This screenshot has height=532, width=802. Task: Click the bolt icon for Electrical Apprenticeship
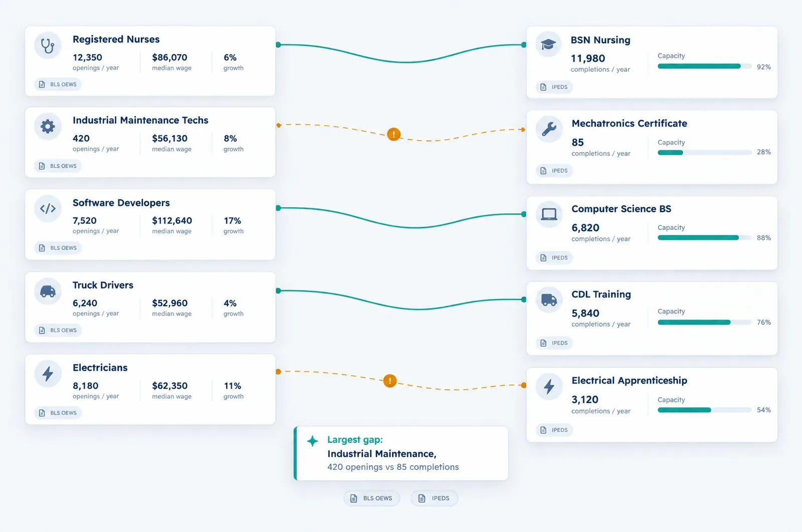(549, 386)
